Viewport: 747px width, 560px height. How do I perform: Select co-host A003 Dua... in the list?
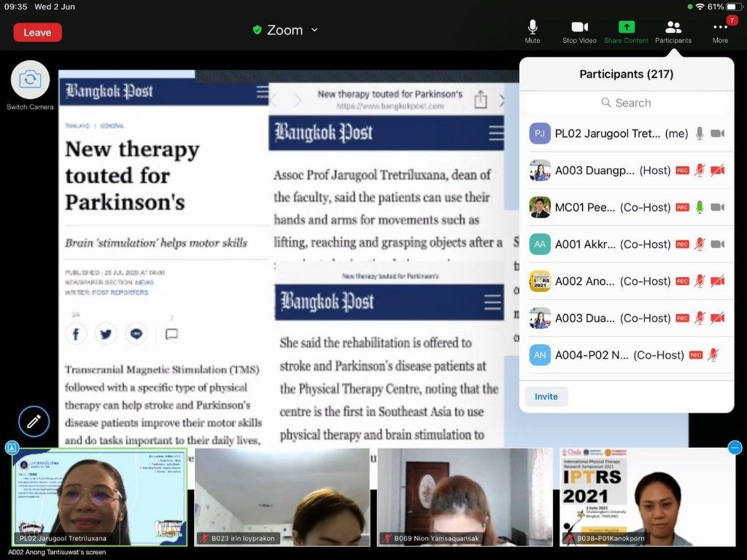click(627, 318)
